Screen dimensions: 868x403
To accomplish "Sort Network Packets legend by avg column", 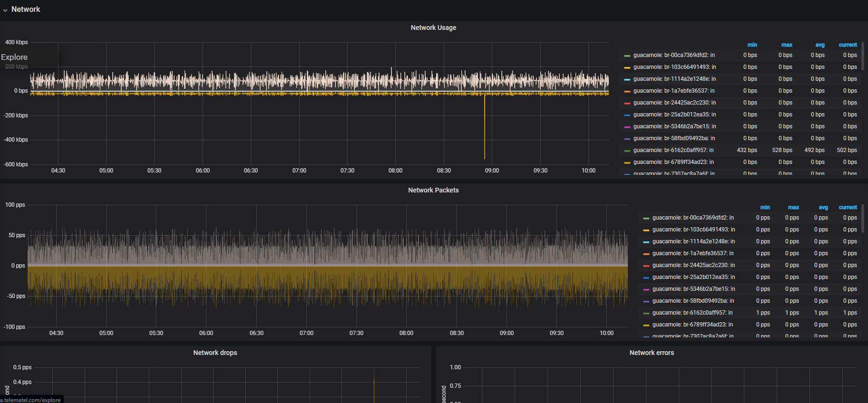I will pyautogui.click(x=823, y=207).
